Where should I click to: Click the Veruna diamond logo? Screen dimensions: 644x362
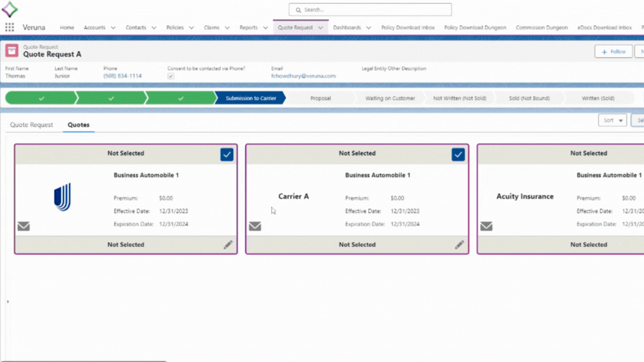pyautogui.click(x=10, y=9)
